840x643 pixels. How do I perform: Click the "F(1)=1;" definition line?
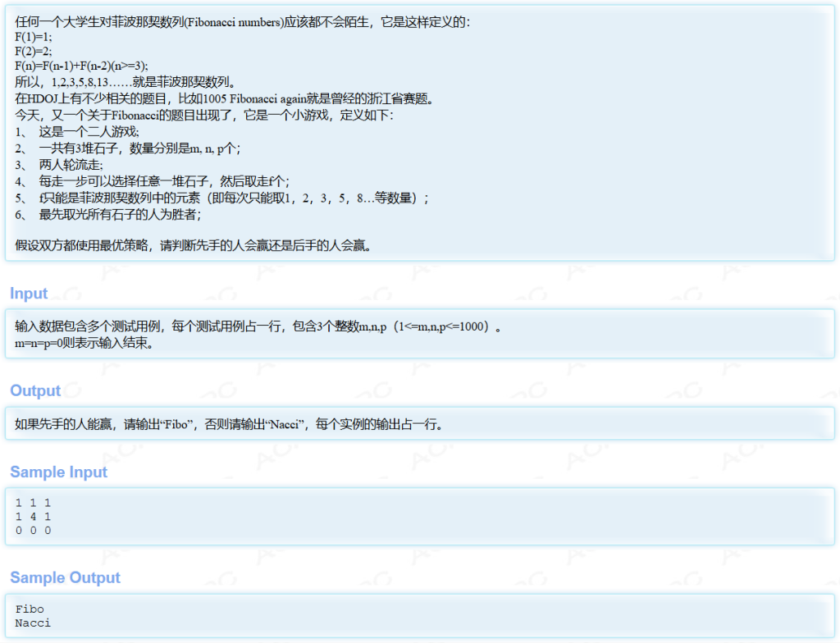pos(34,37)
